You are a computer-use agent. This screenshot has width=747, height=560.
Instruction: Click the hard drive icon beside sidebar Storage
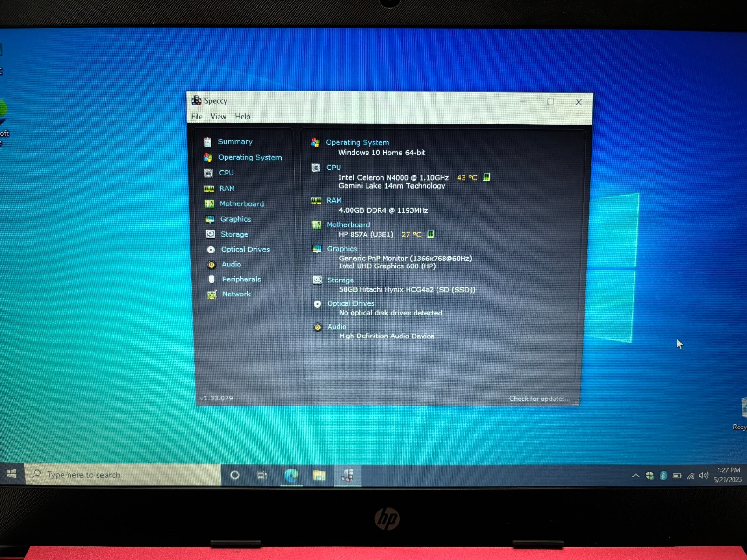pos(211,234)
